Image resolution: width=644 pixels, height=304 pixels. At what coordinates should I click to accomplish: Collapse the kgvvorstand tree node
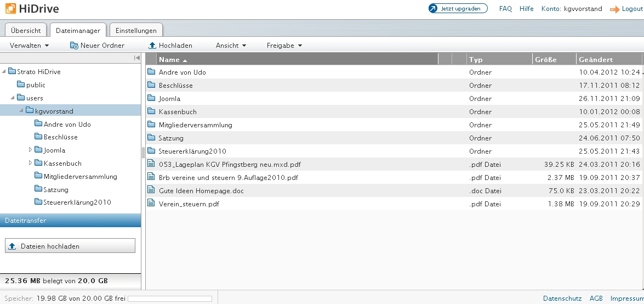point(21,111)
